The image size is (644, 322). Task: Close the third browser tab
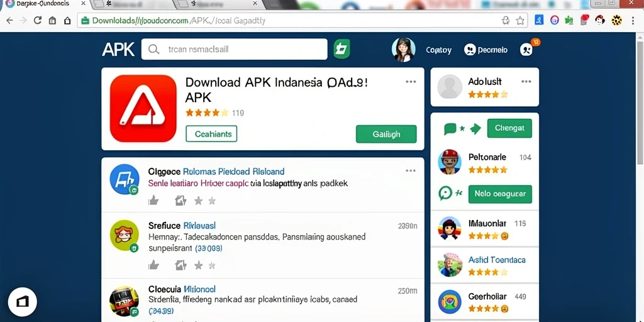click(x=255, y=3)
